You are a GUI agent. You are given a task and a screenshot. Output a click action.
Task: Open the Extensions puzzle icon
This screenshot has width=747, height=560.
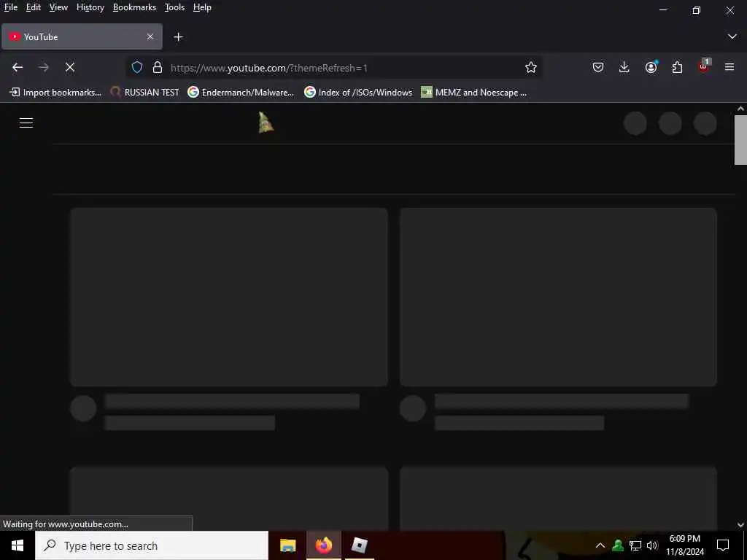[x=677, y=68]
